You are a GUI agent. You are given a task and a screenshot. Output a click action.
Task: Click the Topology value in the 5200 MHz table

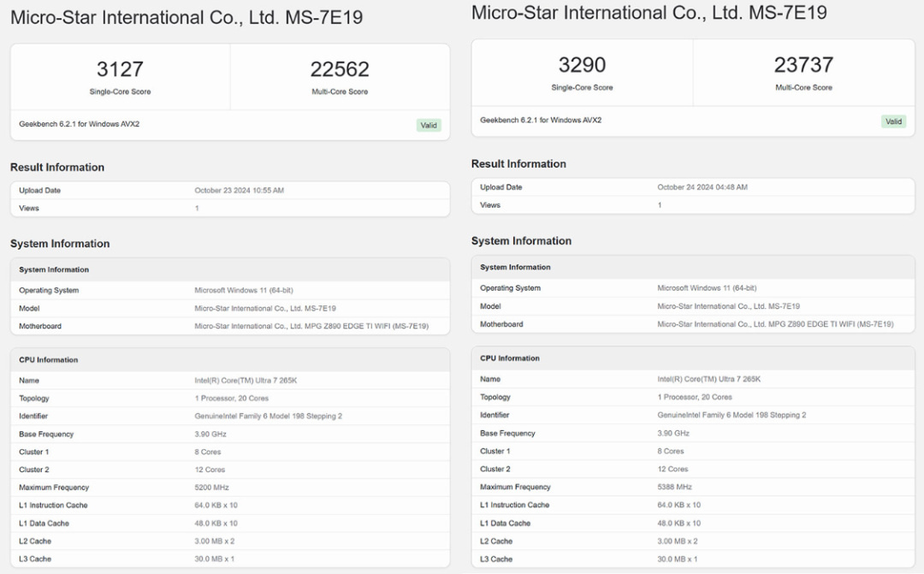[230, 399]
